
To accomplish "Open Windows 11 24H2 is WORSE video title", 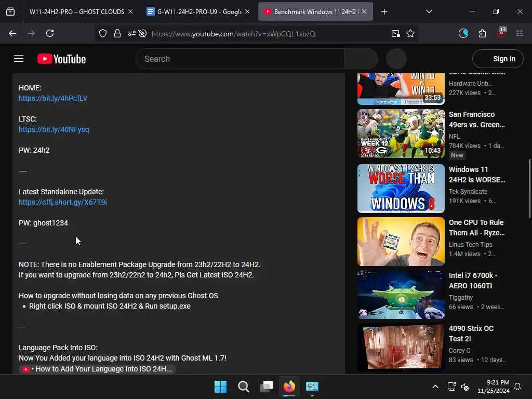I will tap(477, 175).
